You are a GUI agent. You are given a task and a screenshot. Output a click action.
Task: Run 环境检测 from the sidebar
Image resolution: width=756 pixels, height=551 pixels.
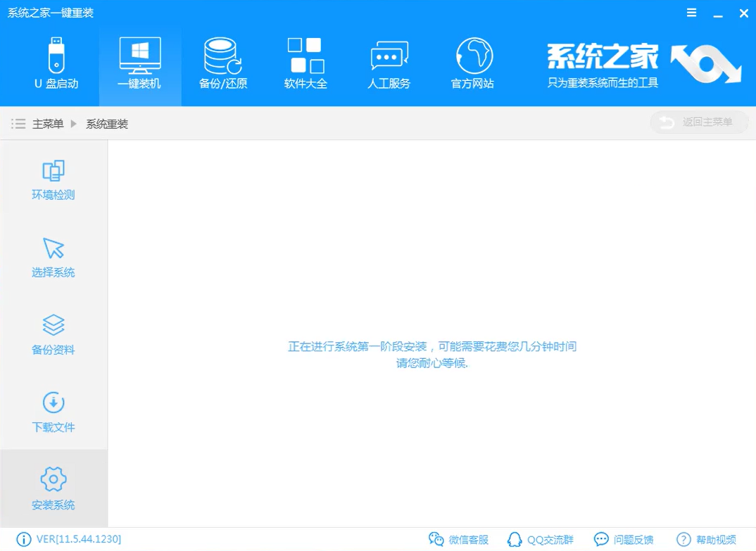pyautogui.click(x=53, y=179)
